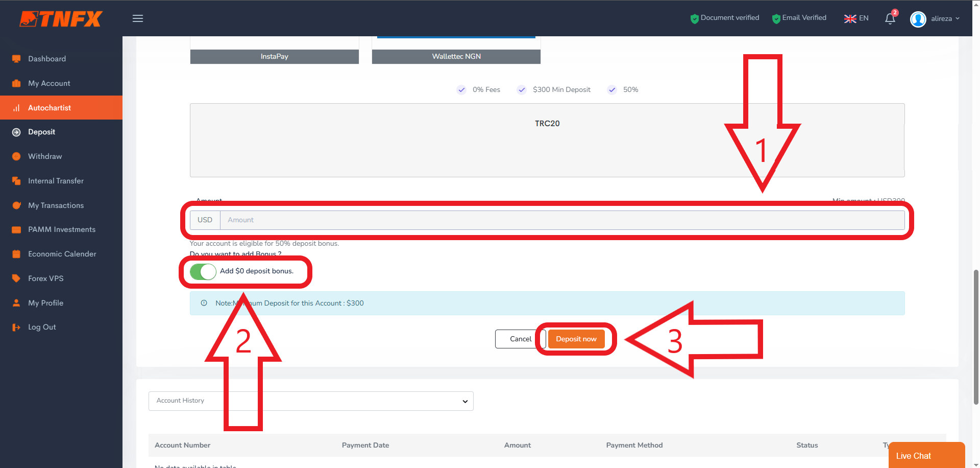The image size is (980, 468).
Task: Open PAMM Investments section
Action: point(62,229)
